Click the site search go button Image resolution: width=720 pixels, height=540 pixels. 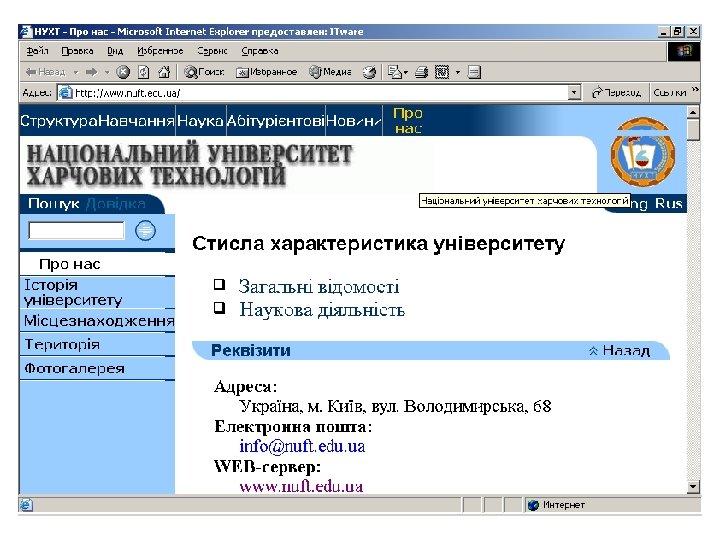(x=145, y=231)
